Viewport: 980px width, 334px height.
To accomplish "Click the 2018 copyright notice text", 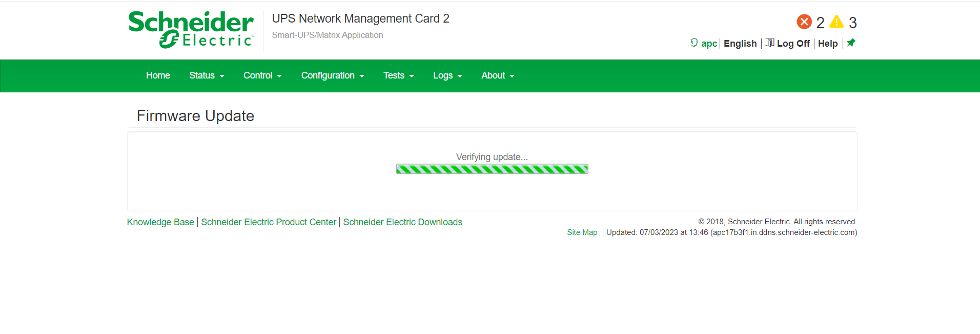I will [778, 222].
